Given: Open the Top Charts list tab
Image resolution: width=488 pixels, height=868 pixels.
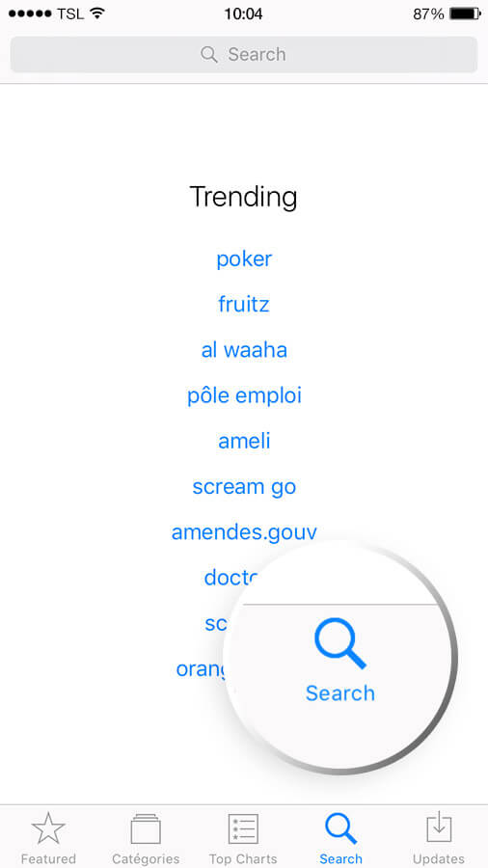Looking at the screenshot, I should pyautogui.click(x=243, y=837).
